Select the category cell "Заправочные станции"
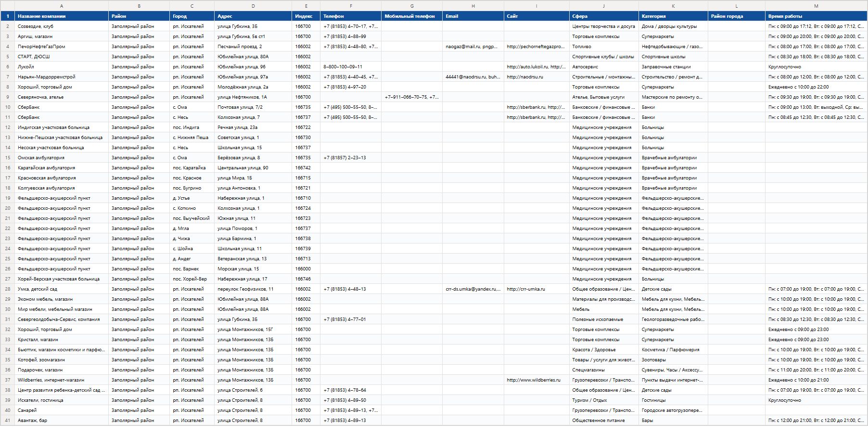The image size is (868, 434). tap(673, 67)
